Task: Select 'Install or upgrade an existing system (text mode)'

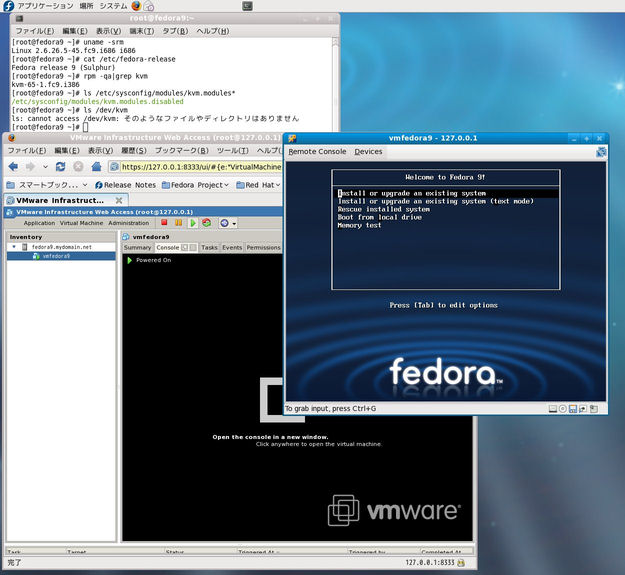Action: click(436, 201)
